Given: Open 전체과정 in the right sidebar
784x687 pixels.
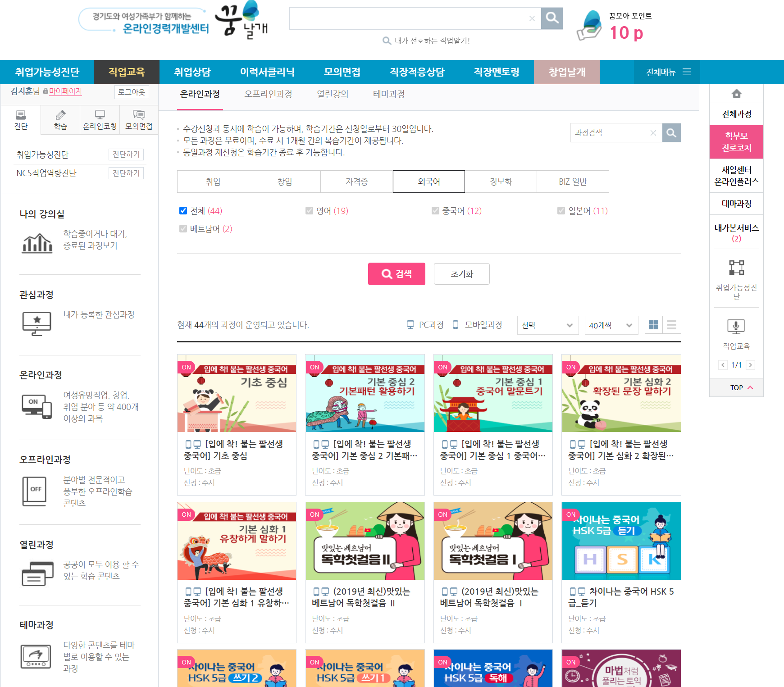Looking at the screenshot, I should point(736,114).
